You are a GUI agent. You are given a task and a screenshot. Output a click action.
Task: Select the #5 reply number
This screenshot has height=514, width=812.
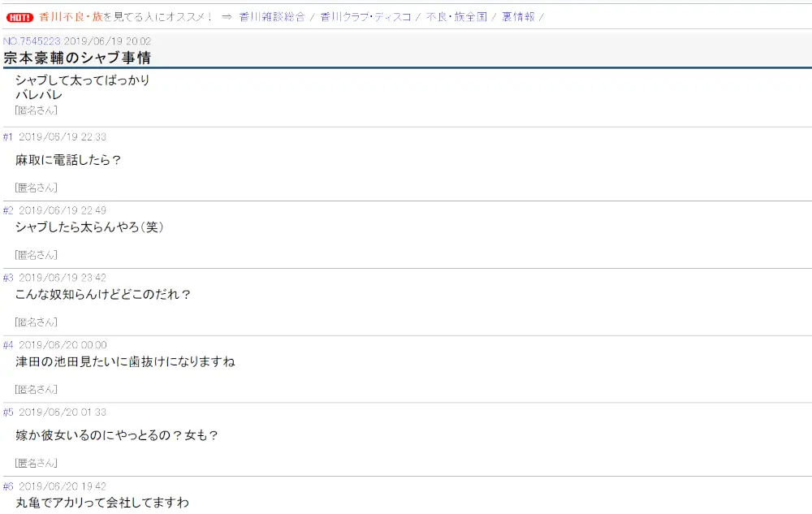tap(8, 412)
